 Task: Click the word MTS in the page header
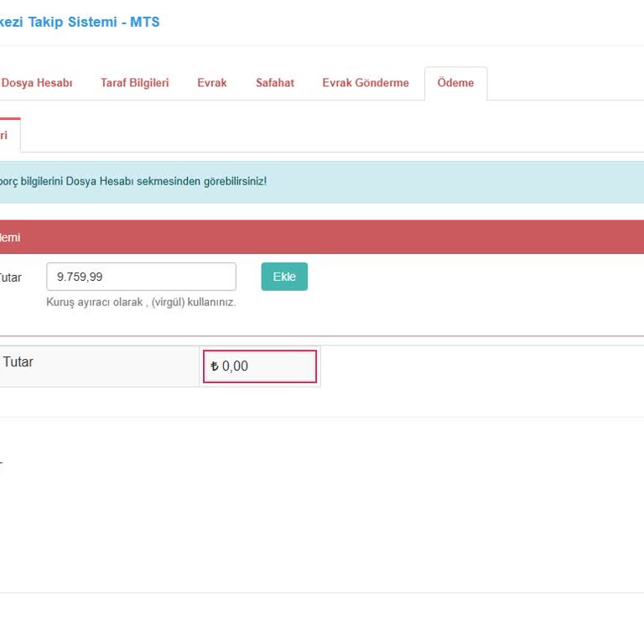(144, 22)
